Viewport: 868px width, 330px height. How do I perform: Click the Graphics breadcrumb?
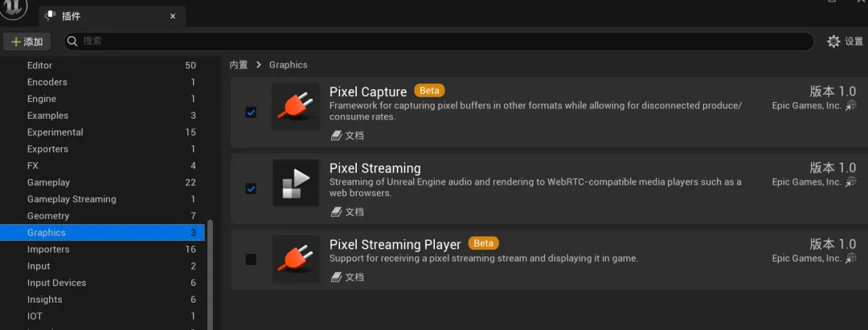[288, 65]
